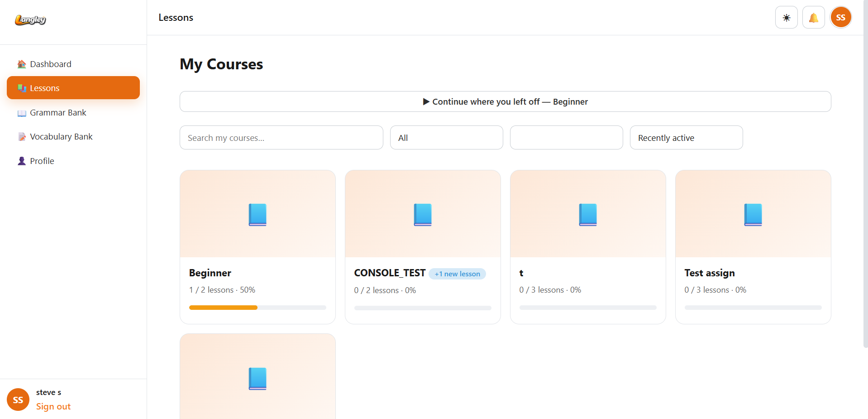Viewport: 868px width, 419px height.
Task: Click book icon on t course card
Action: [x=588, y=215]
